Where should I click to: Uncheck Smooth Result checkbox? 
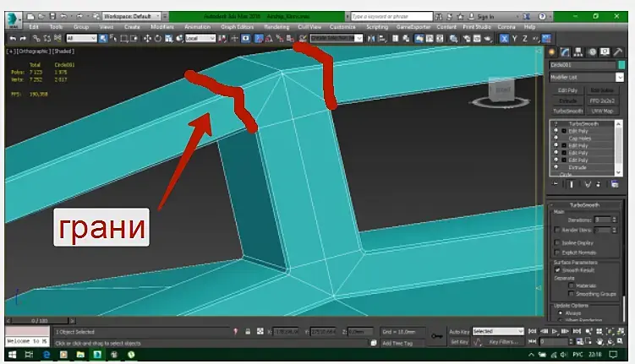(558, 270)
